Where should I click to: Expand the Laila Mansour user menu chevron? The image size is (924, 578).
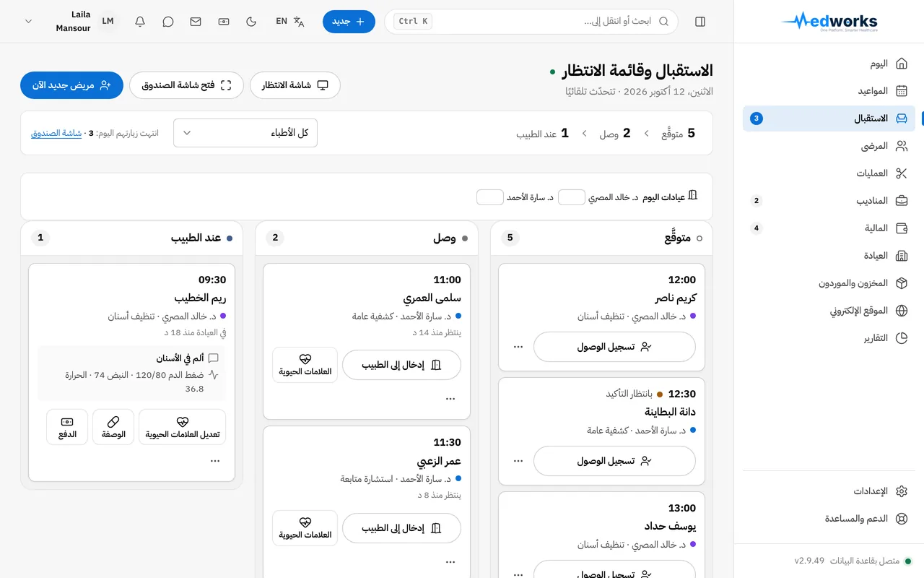29,22
